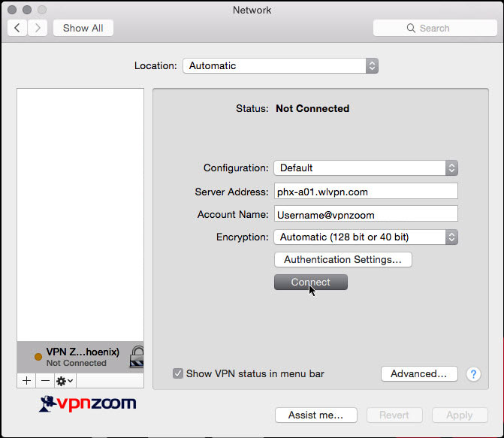
Task: Add a network service with plus button
Action: click(27, 381)
